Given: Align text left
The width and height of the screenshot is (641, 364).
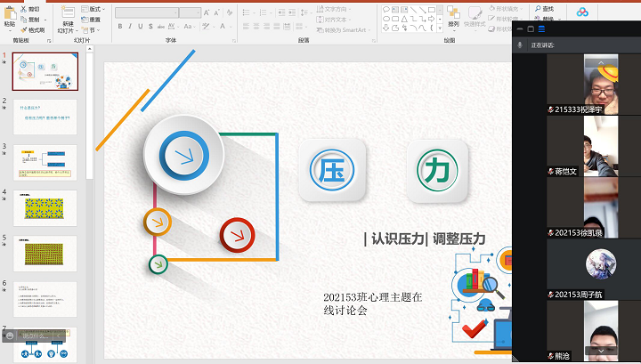Looking at the screenshot, I should coord(246,27).
